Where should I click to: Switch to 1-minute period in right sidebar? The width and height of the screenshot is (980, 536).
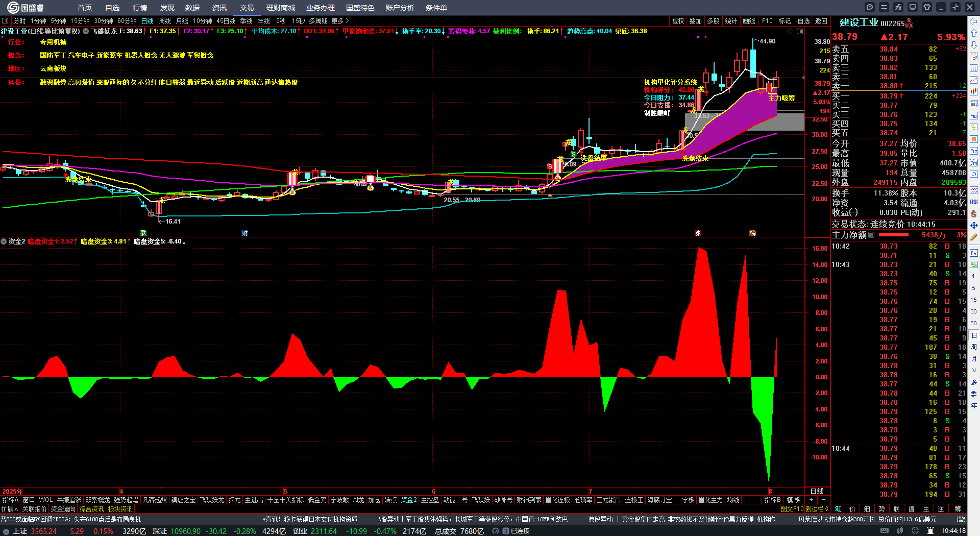(x=974, y=276)
